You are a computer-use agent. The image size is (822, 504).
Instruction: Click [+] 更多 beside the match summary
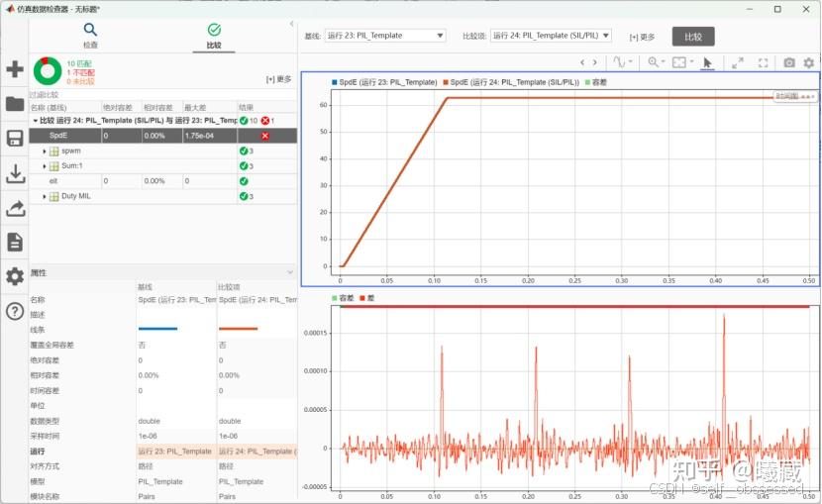click(278, 79)
